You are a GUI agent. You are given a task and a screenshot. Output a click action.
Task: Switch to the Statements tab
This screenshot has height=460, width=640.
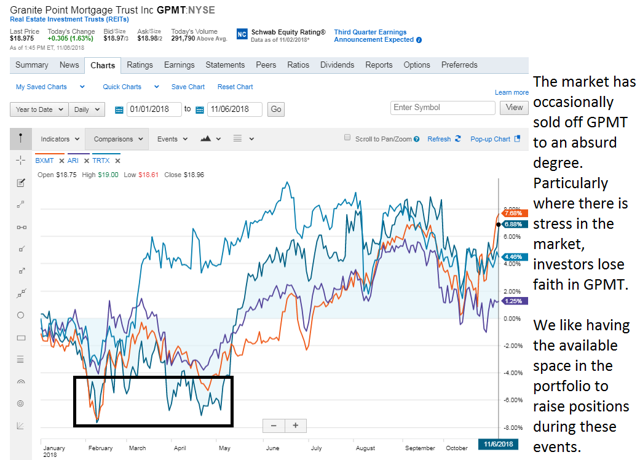click(225, 65)
